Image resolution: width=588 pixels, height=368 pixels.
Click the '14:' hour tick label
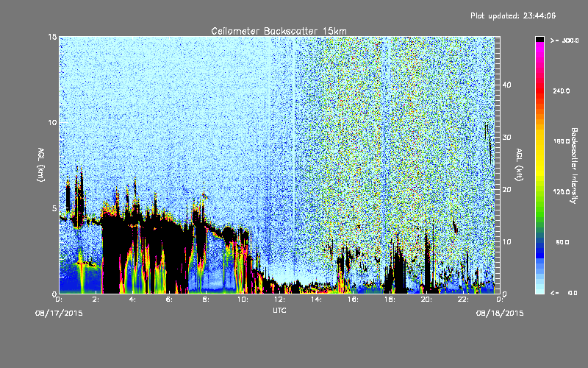[316, 300]
